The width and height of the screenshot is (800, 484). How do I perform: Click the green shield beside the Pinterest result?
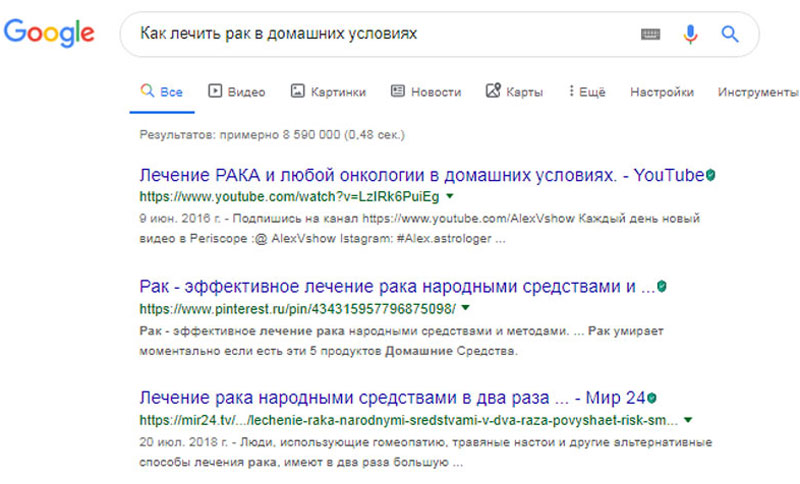tap(661, 286)
